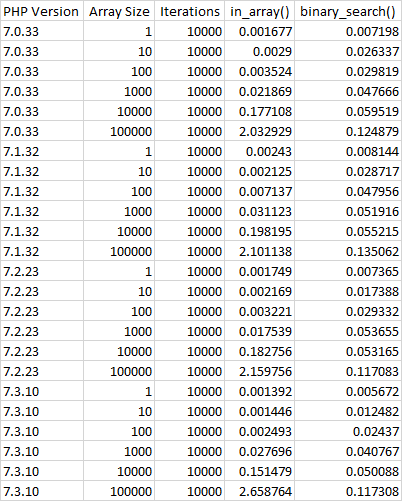Click the 0.007365 cell
The image size is (402, 501).
(x=348, y=271)
